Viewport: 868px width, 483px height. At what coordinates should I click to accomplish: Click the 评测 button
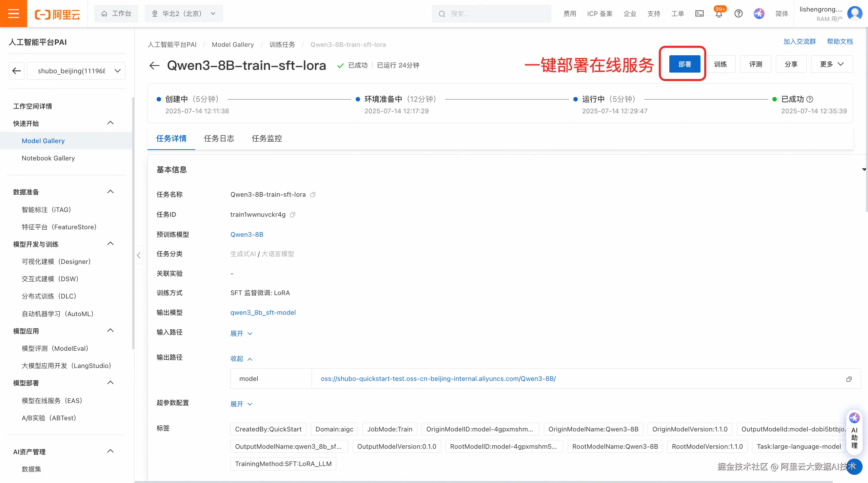[755, 64]
